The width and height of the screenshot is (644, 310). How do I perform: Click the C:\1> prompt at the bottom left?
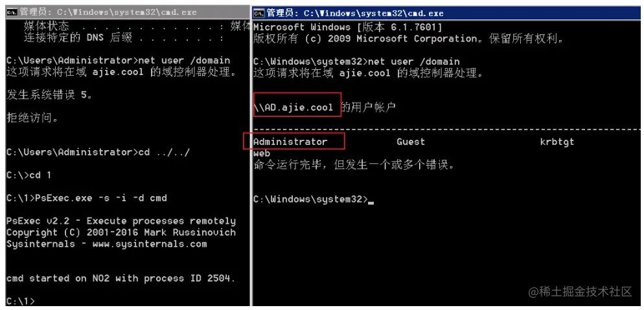point(21,302)
